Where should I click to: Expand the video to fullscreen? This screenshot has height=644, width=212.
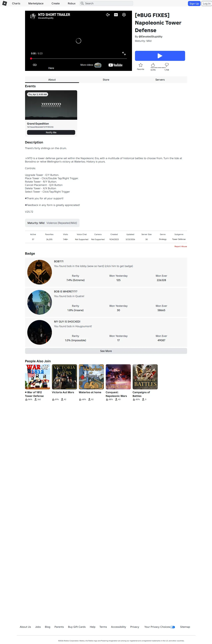[x=124, y=53]
